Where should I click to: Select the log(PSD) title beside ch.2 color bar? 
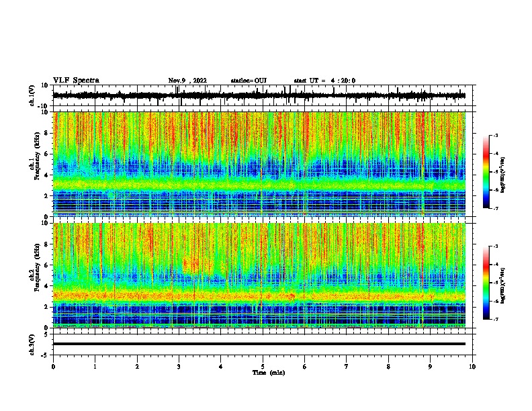[x=502, y=285]
